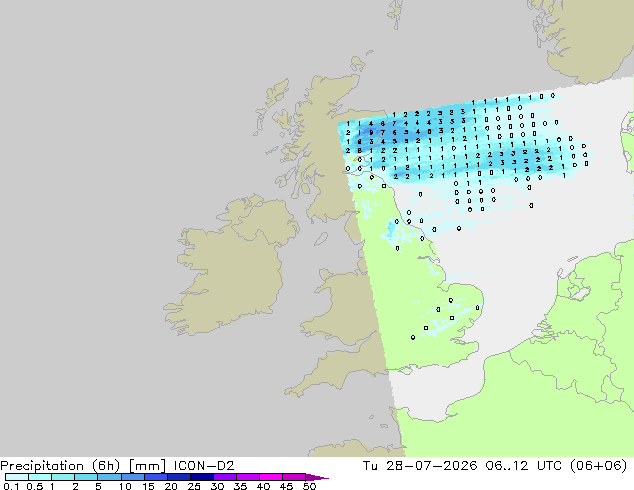Click the 20–25 mm dark blue swatch
The image size is (634, 490).
(x=178, y=477)
